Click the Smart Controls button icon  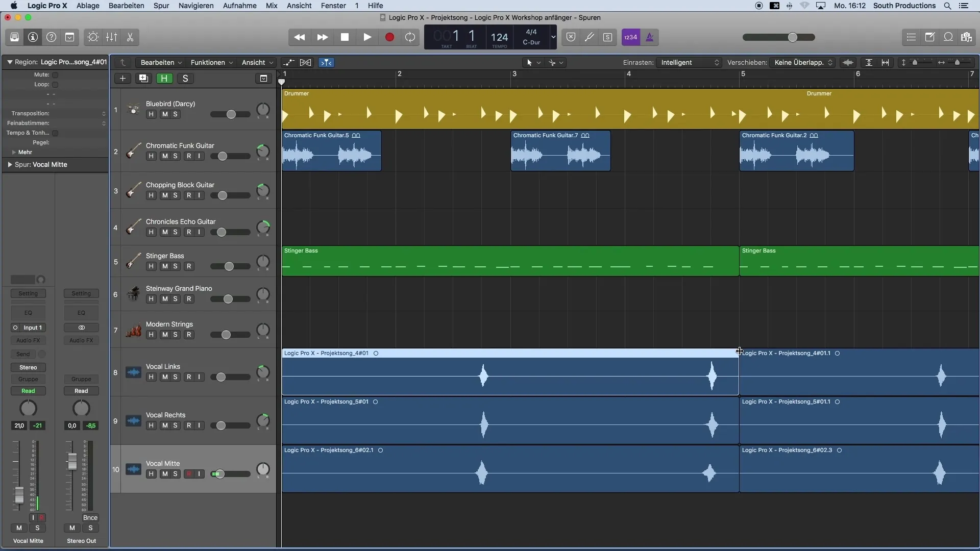click(x=92, y=37)
